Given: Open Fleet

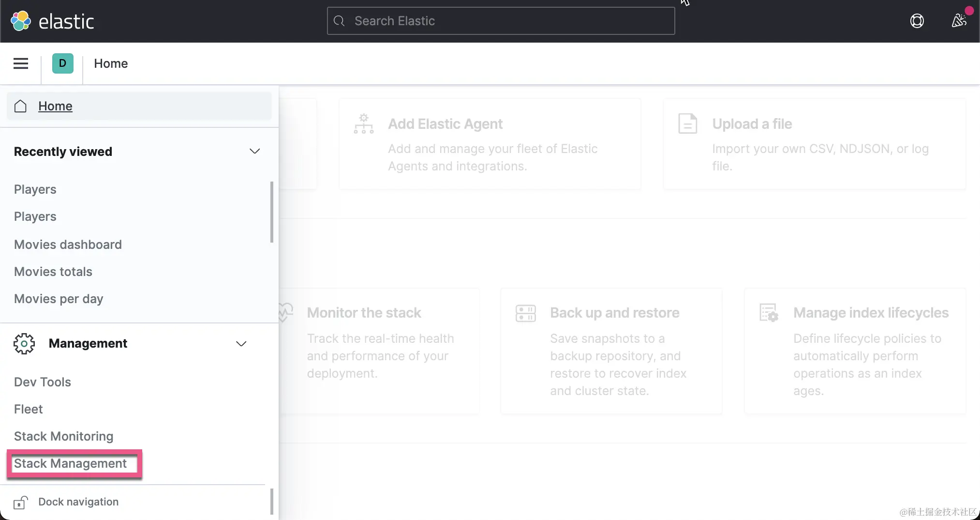Looking at the screenshot, I should point(28,409).
